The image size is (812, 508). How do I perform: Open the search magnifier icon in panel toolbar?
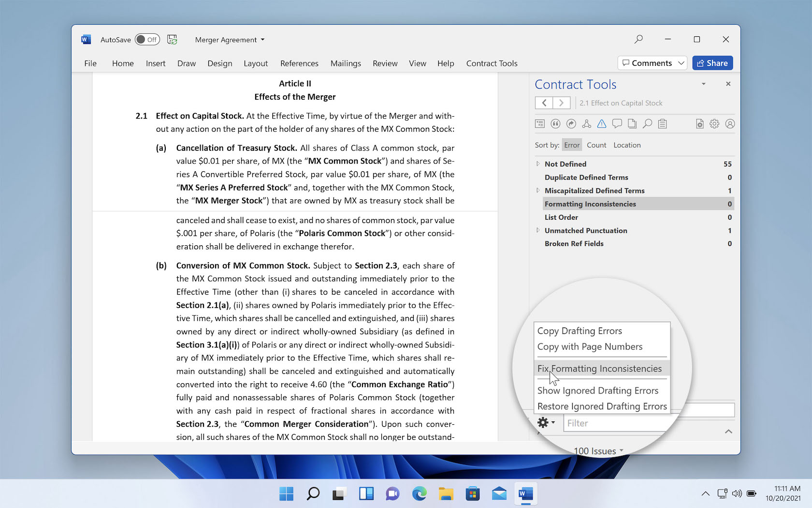coord(648,124)
